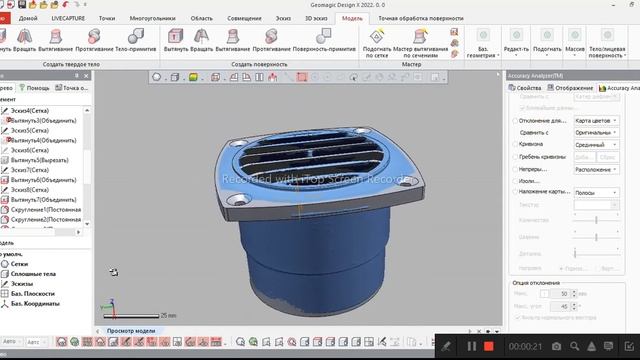Select Просмотр модели view tab

[x=131, y=331]
